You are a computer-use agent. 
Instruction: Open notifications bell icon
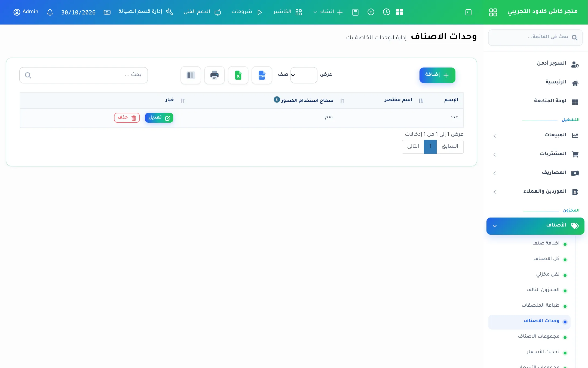pyautogui.click(x=50, y=12)
